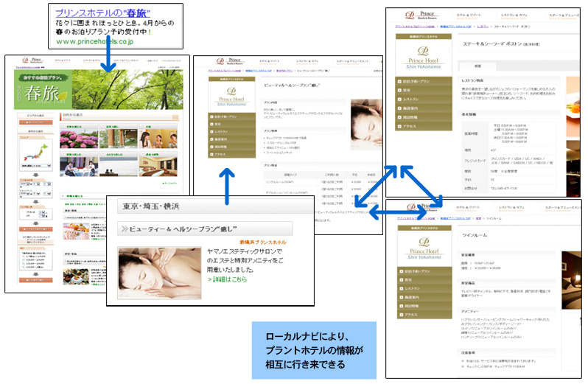
Task: Click the >詳細はこちら link in the callout
Action: click(x=227, y=280)
